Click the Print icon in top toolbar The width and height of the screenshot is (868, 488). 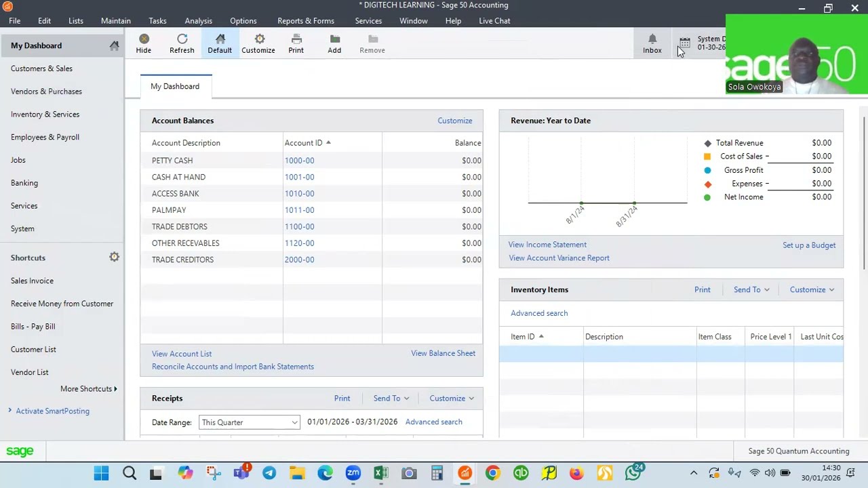click(296, 39)
